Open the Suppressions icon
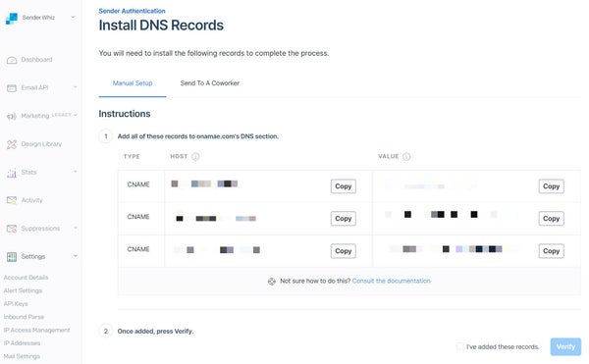 point(12,229)
